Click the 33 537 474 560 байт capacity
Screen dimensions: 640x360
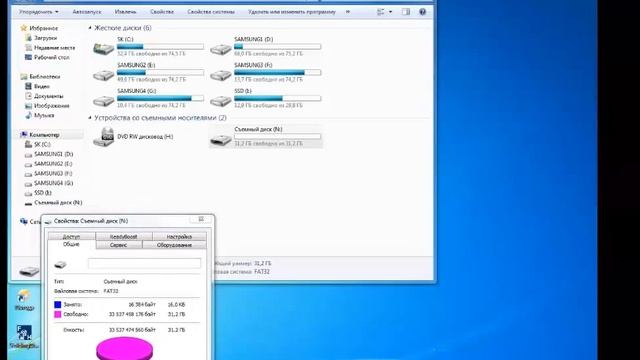[132, 330]
